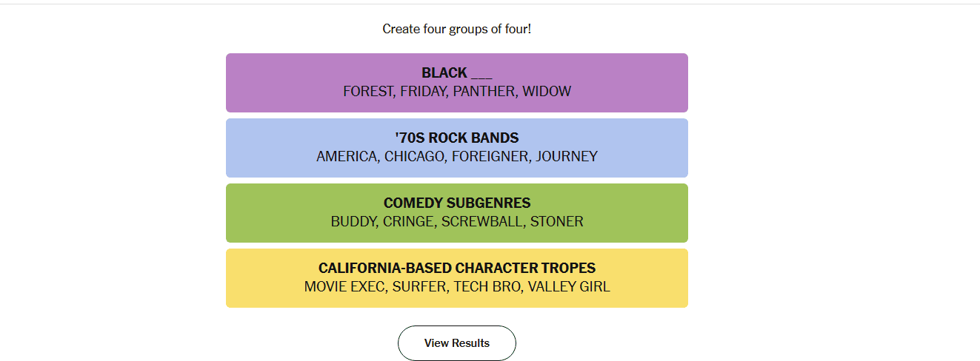The height and width of the screenshot is (361, 980).
Task: Click VALLEY GIRL in the yellow group
Action: click(x=569, y=287)
